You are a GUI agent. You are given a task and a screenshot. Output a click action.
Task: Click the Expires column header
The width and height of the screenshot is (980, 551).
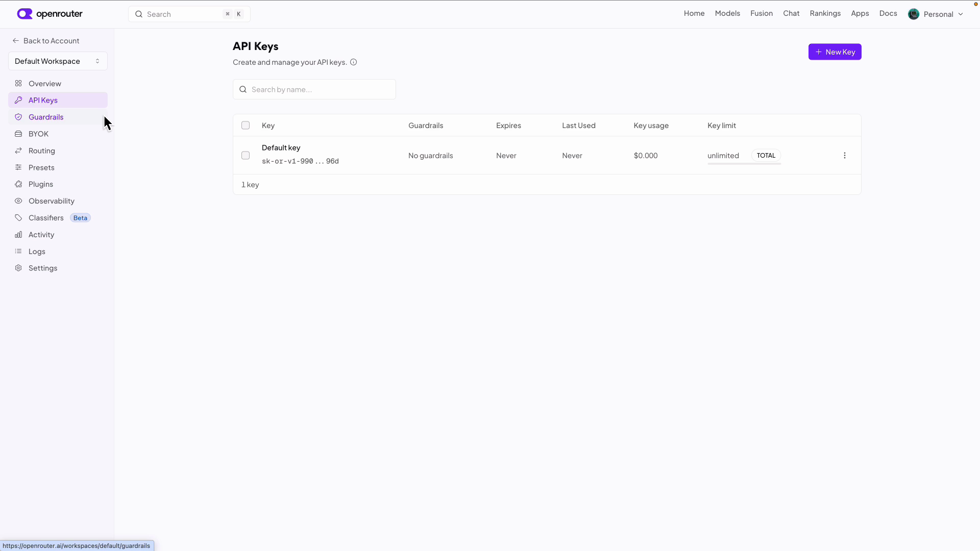pyautogui.click(x=508, y=126)
